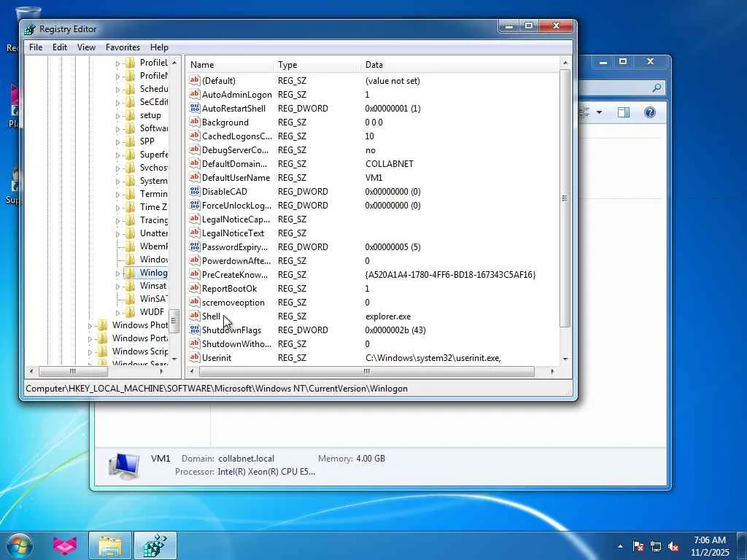Click the registry path in status bar
Screen dimensions: 747x560
click(x=217, y=389)
